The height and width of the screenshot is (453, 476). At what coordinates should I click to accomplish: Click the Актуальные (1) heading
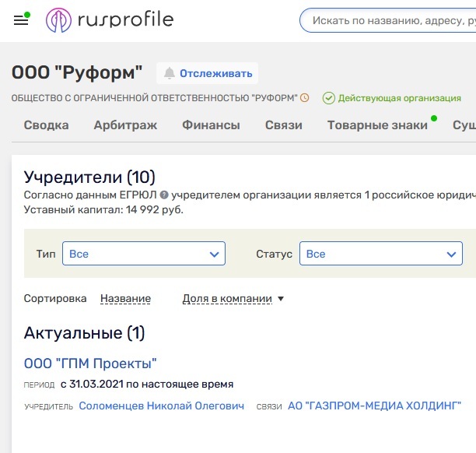85,332
